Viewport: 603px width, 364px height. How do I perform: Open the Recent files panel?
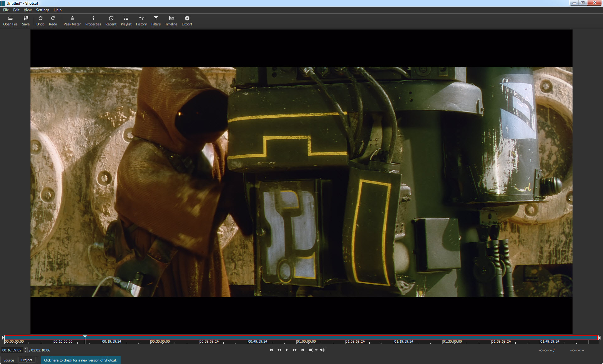coord(111,21)
